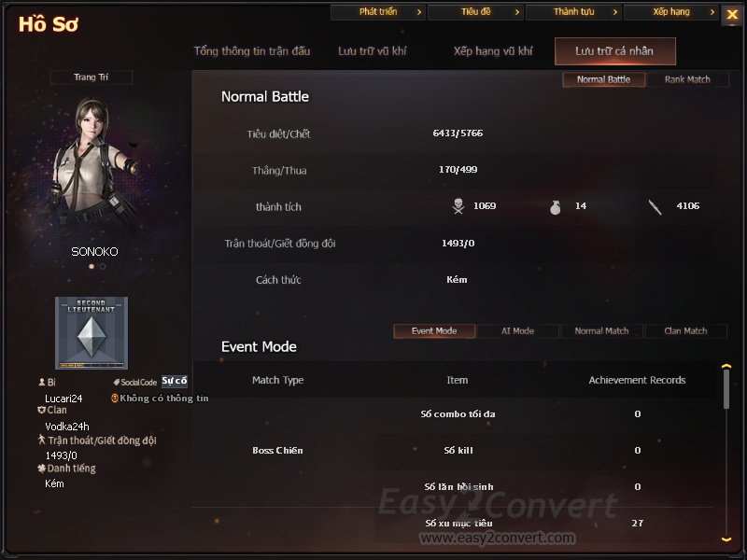The height and width of the screenshot is (560, 747).
Task: Click the scroll down arrow in records
Action: (x=726, y=539)
